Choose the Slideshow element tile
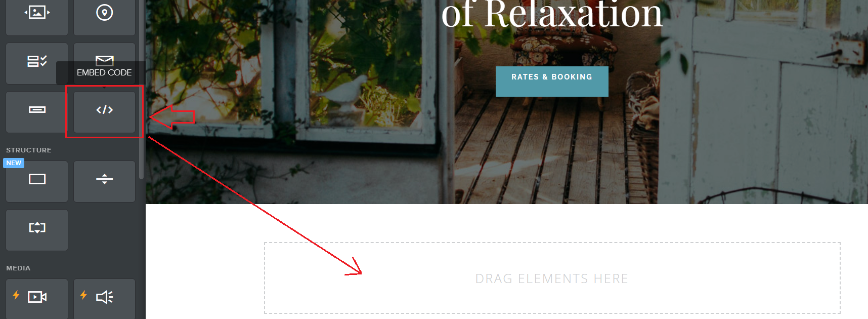The image size is (868, 319). click(37, 15)
